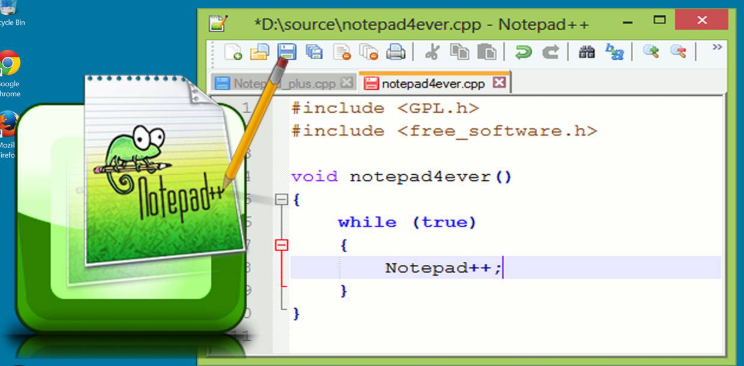
Task: Create a new document with the New icon
Action: point(232,51)
